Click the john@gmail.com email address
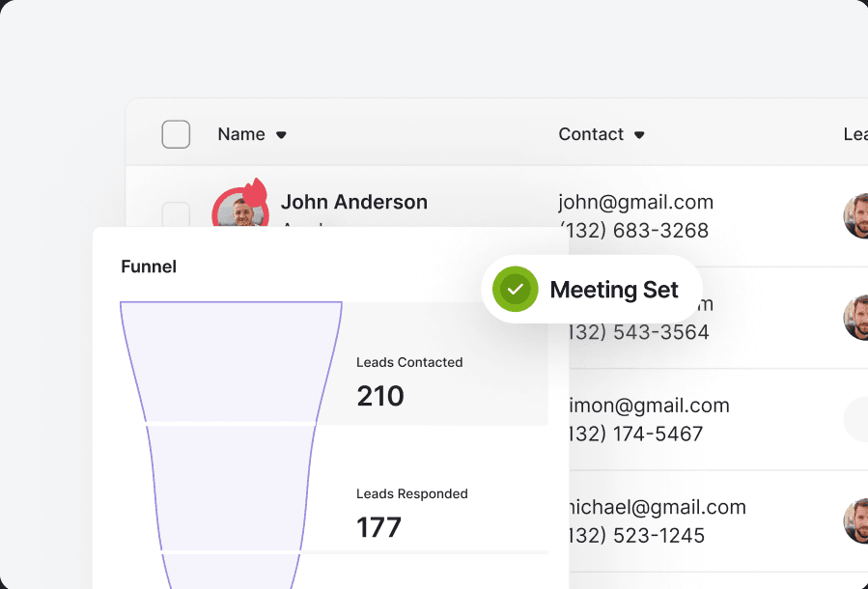This screenshot has width=868, height=589. coord(635,202)
